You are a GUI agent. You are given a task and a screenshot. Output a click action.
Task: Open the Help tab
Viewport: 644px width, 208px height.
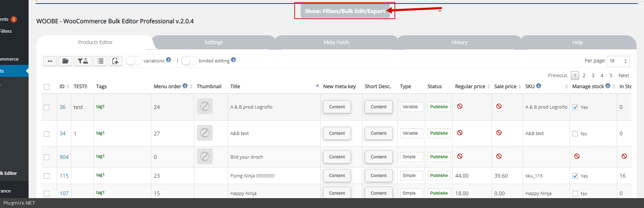click(577, 42)
